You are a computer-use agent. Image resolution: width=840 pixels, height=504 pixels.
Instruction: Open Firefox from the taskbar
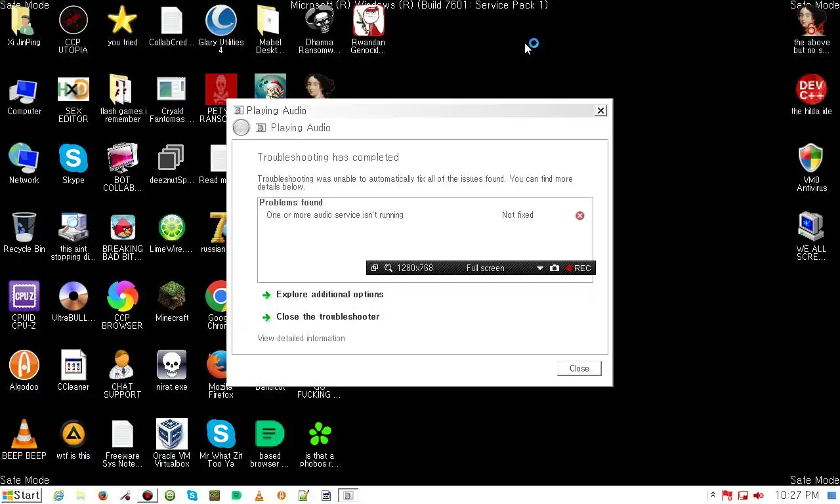102,495
